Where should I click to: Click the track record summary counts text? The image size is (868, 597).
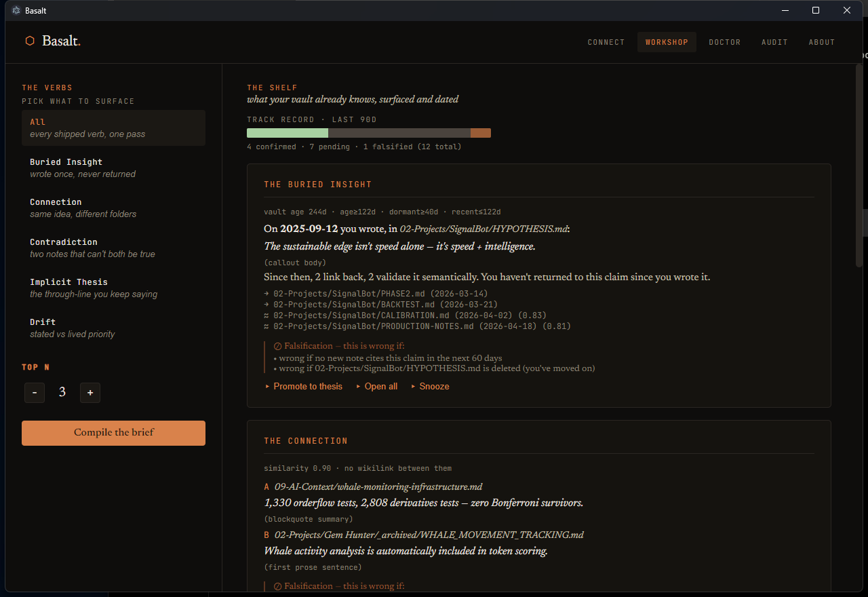click(x=354, y=147)
